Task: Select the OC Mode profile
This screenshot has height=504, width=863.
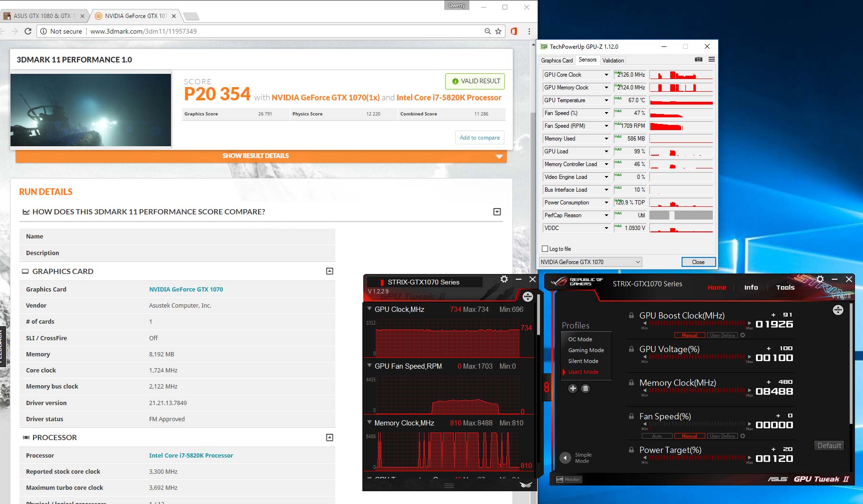Action: [580, 339]
